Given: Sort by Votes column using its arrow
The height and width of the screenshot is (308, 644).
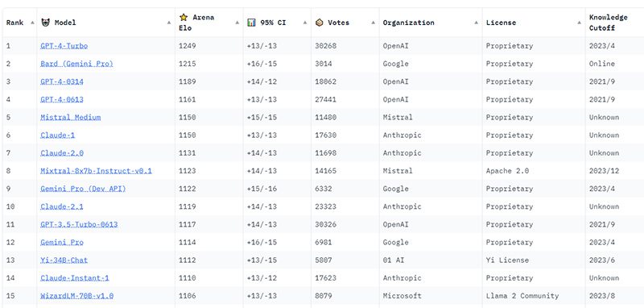Looking at the screenshot, I should 373,23.
